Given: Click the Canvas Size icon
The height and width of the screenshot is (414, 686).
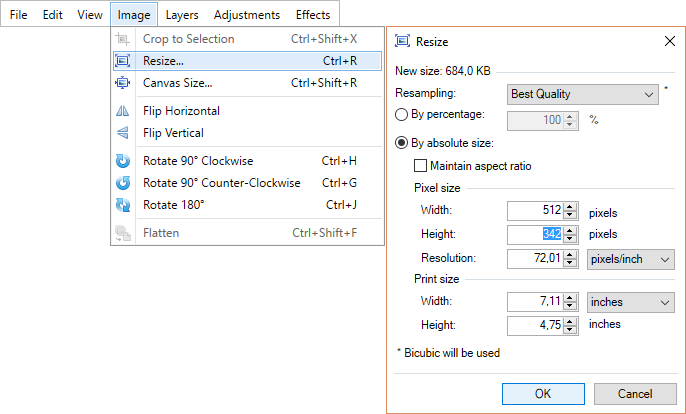Looking at the screenshot, I should 122,83.
